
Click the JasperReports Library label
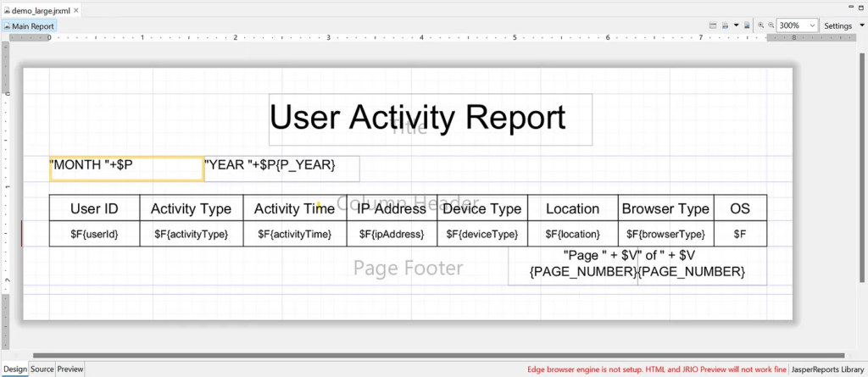[x=826, y=370]
